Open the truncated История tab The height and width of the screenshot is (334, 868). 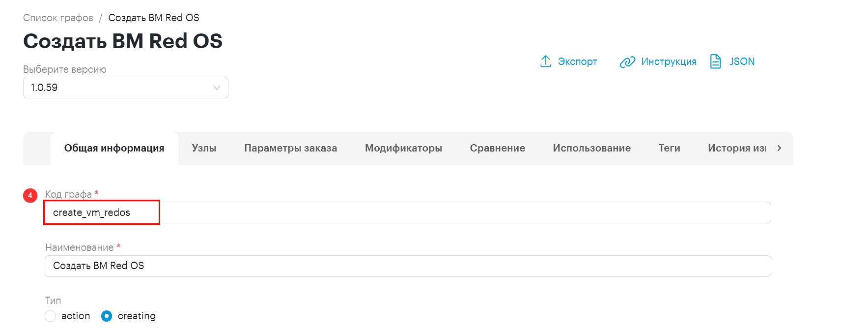(x=736, y=148)
